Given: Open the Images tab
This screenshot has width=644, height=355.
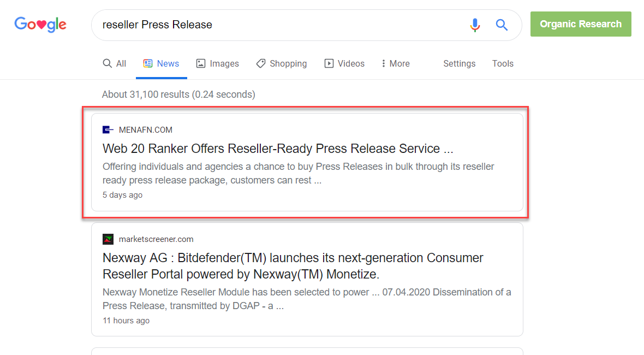Looking at the screenshot, I should click(217, 63).
